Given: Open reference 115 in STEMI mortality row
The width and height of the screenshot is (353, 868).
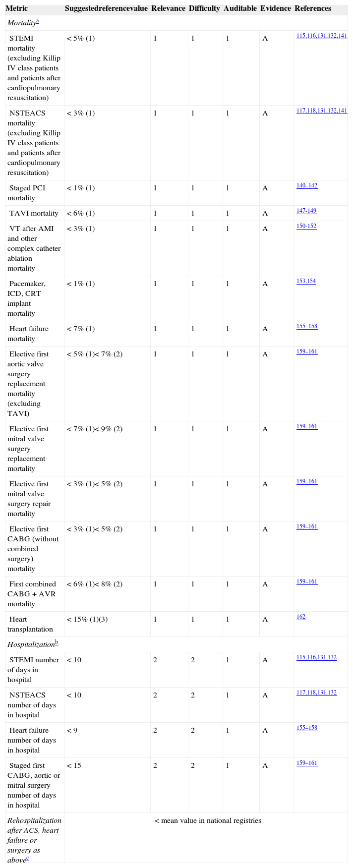Looking at the screenshot, I should tap(300, 36).
